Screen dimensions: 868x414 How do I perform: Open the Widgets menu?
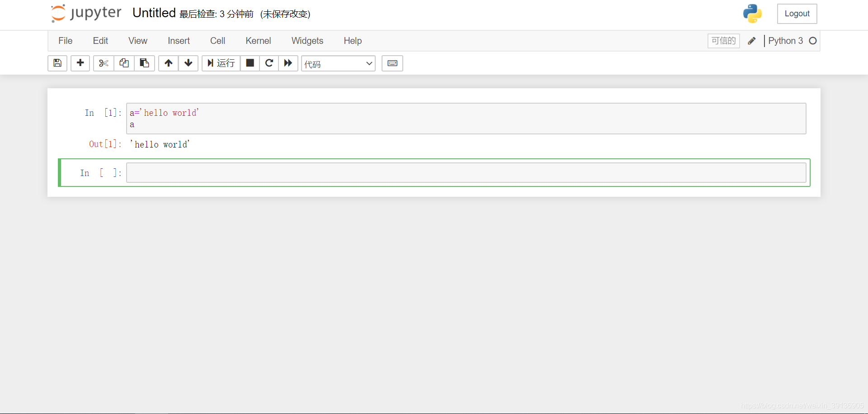[307, 41]
